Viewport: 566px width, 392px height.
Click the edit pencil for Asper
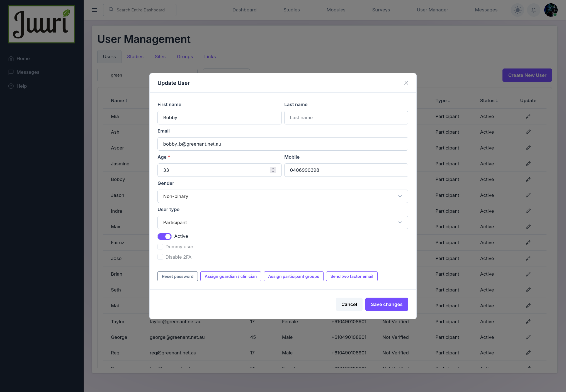point(528,148)
